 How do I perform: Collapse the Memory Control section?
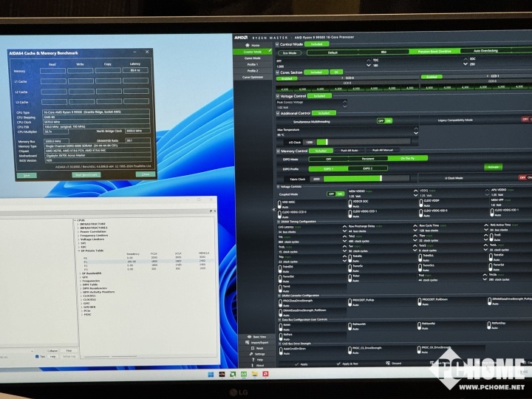tap(279, 151)
